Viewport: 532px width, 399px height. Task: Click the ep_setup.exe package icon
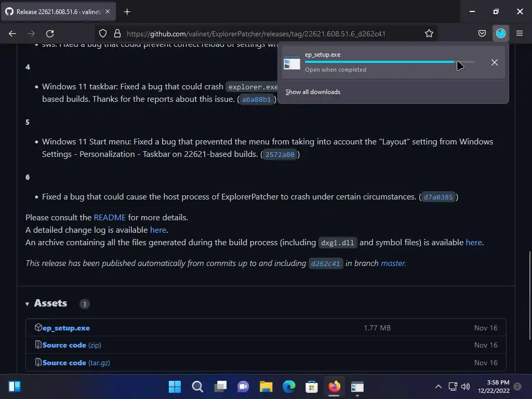coord(38,327)
